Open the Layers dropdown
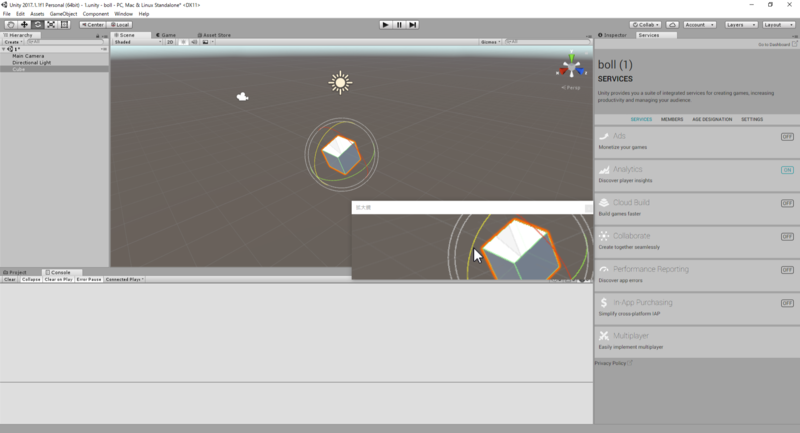The image size is (800, 433). pos(741,24)
